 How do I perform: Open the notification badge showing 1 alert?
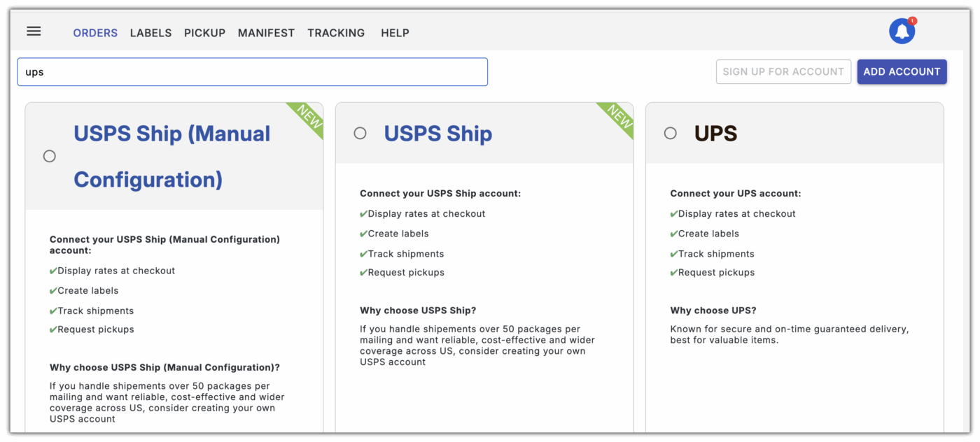(x=911, y=20)
